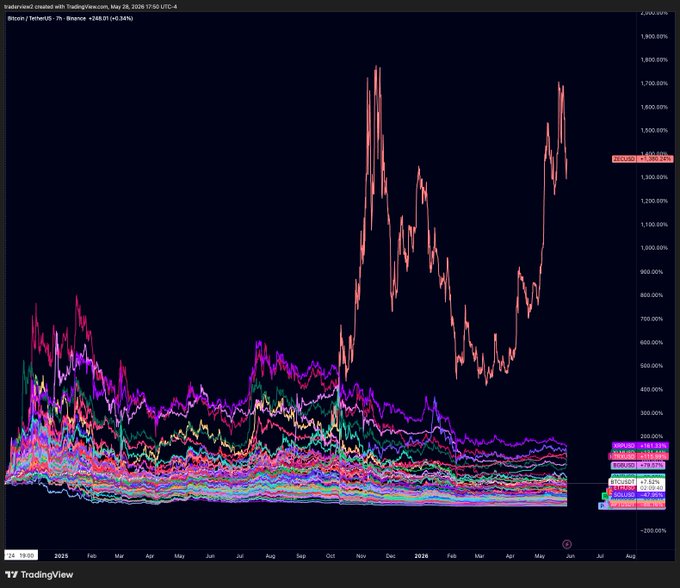This screenshot has height=588, width=680.
Task: Select the BTCUSDT +7.52% label
Action: point(637,482)
